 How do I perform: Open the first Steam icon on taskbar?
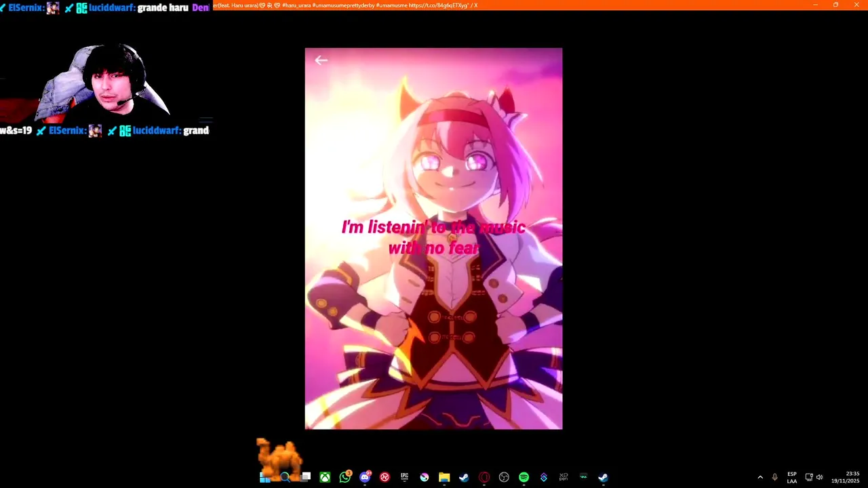pyautogui.click(x=464, y=477)
